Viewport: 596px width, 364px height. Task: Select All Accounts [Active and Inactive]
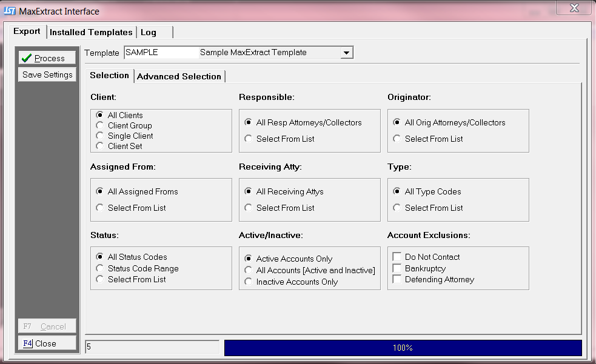tap(249, 270)
